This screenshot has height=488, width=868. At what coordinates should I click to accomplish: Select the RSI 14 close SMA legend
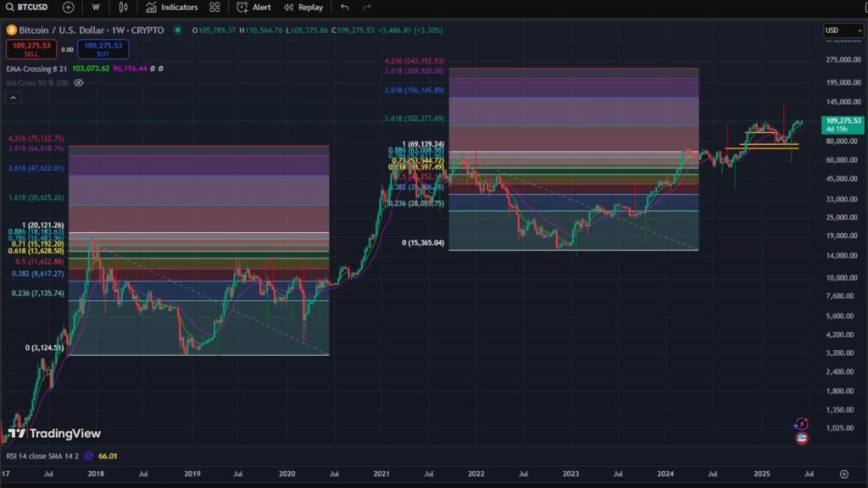tap(42, 456)
